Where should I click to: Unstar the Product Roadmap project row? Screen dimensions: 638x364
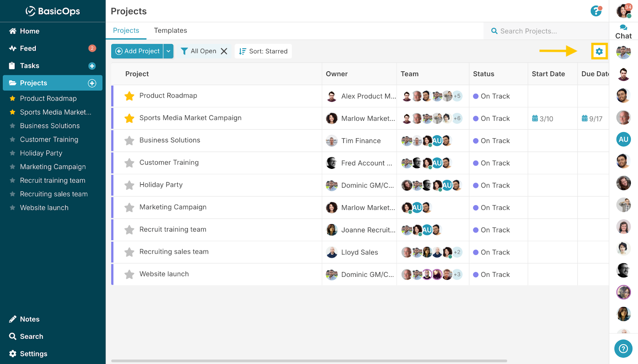[x=129, y=96]
